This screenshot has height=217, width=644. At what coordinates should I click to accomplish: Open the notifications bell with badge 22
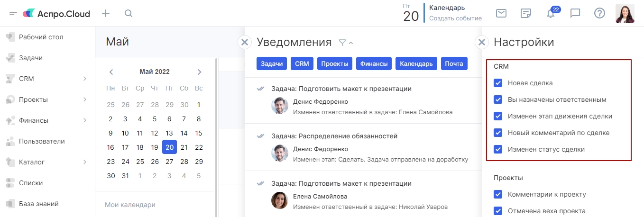pyautogui.click(x=552, y=13)
